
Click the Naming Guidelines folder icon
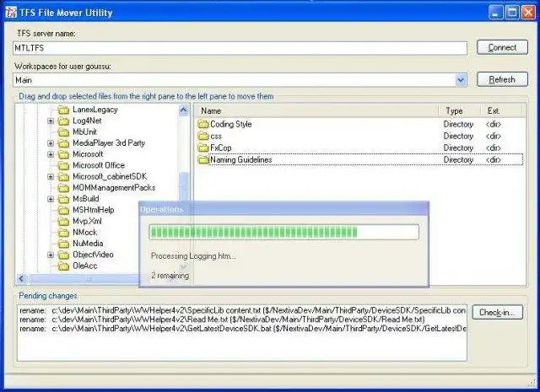pyautogui.click(x=203, y=160)
